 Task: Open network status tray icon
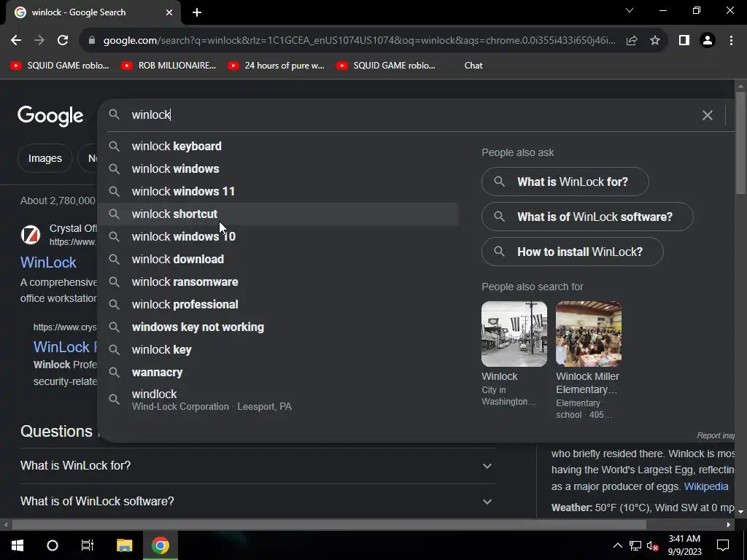pos(635,545)
